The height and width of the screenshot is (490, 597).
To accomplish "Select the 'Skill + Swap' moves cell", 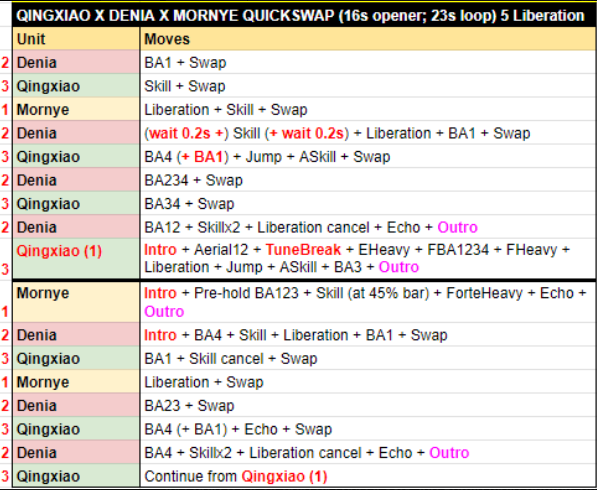I will [x=367, y=86].
